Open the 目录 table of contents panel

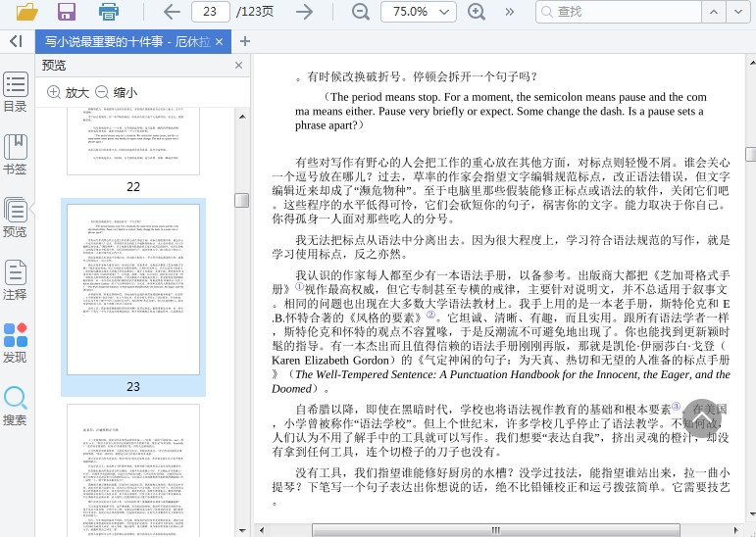pyautogui.click(x=16, y=92)
